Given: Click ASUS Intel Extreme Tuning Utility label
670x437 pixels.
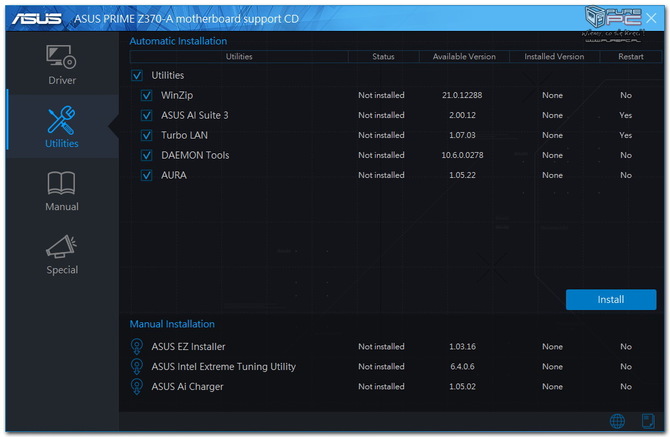Looking at the screenshot, I should coord(223,367).
